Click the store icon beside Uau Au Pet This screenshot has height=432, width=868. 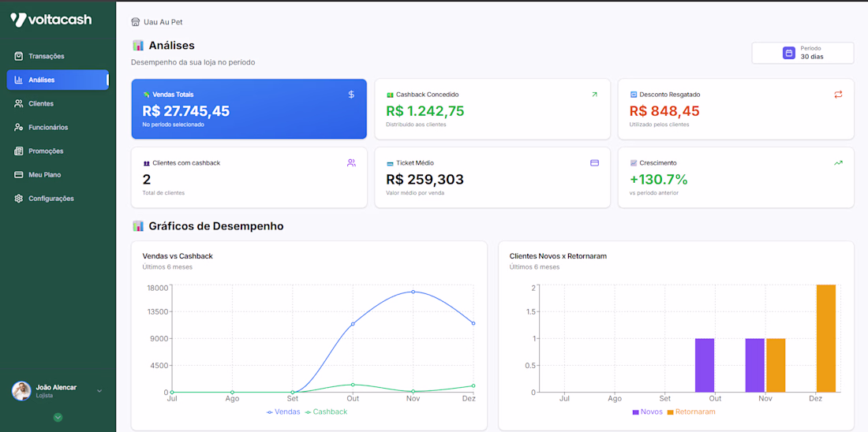point(136,22)
